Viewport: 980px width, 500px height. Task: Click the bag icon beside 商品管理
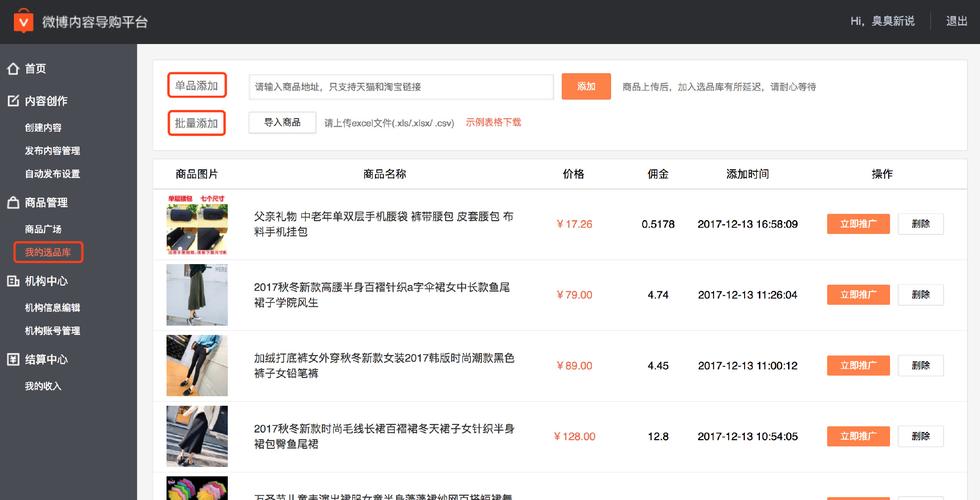13,202
